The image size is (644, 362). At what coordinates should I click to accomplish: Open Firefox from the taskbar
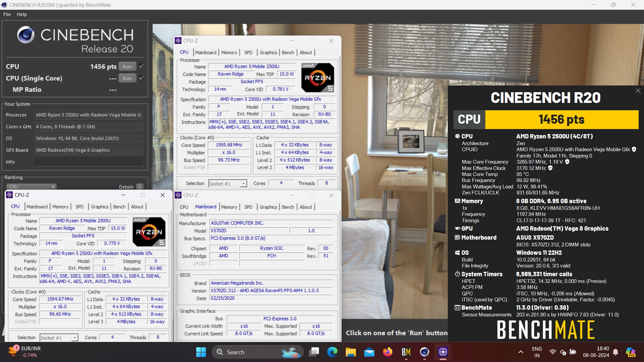388,352
